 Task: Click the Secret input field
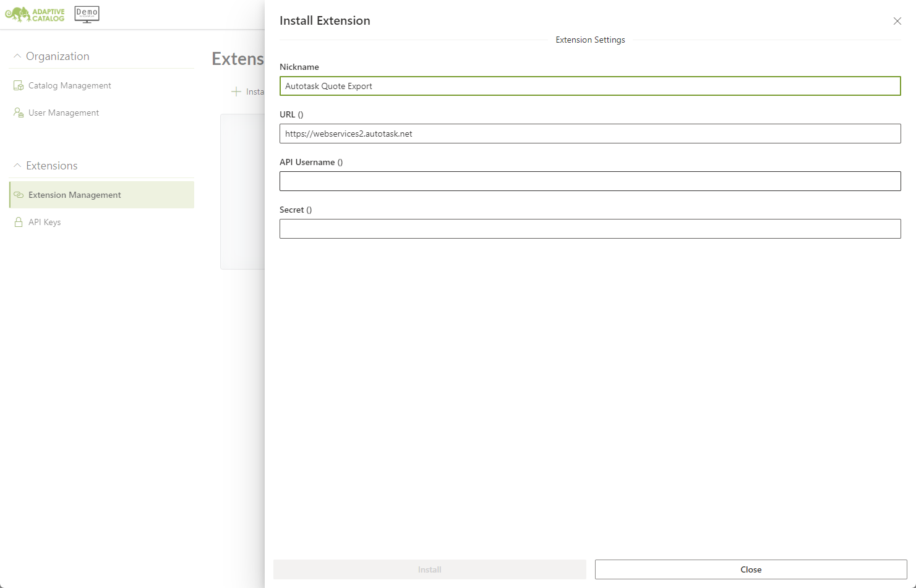pos(590,229)
